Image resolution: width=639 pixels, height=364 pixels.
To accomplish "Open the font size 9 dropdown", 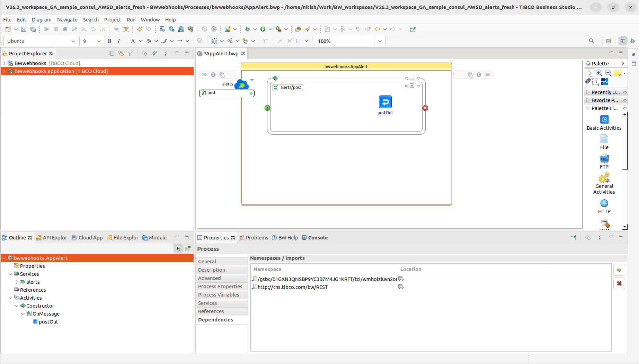I will [x=99, y=41].
